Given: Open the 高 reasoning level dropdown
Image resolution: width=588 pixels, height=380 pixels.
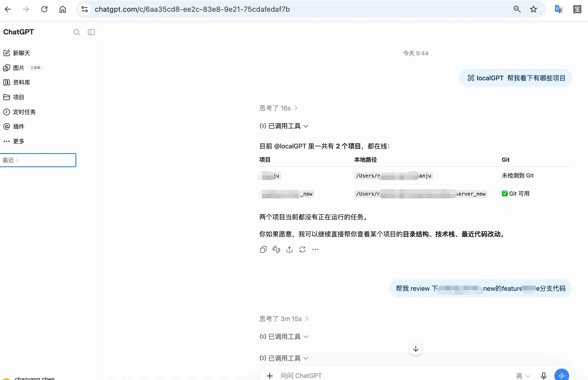Looking at the screenshot, I should pyautogui.click(x=523, y=376).
